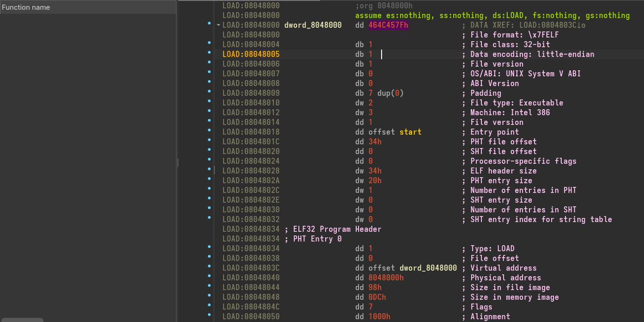This screenshot has height=322, width=644.
Task: Click the 'File format: \x7FELF' comment
Action: click(x=515, y=35)
